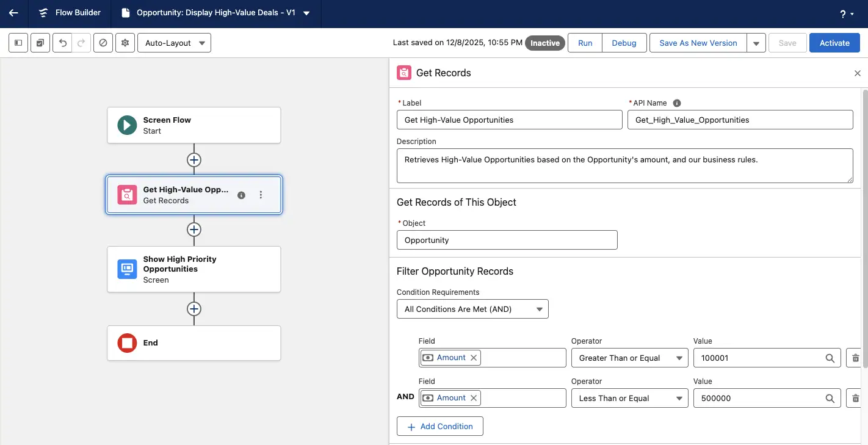Viewport: 868px width, 445px height.
Task: Remove Amount pill in second condition
Action: tap(473, 398)
